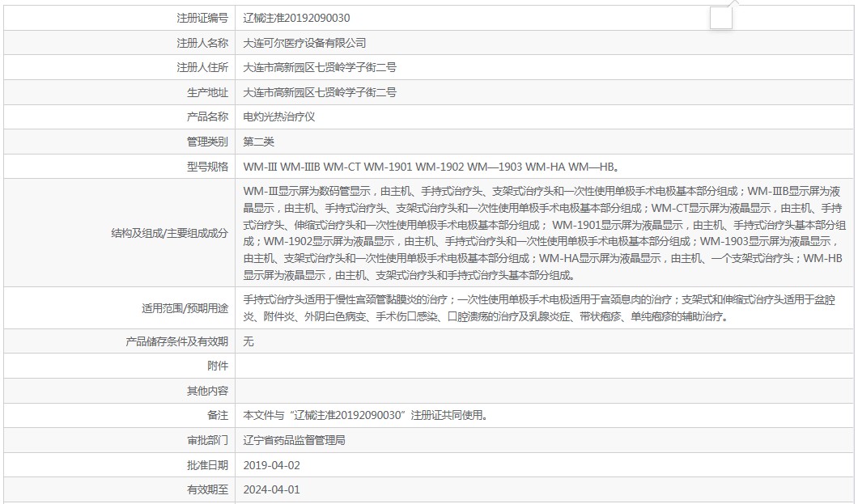
Task: Click the 有效期至 label
Action: point(207,489)
